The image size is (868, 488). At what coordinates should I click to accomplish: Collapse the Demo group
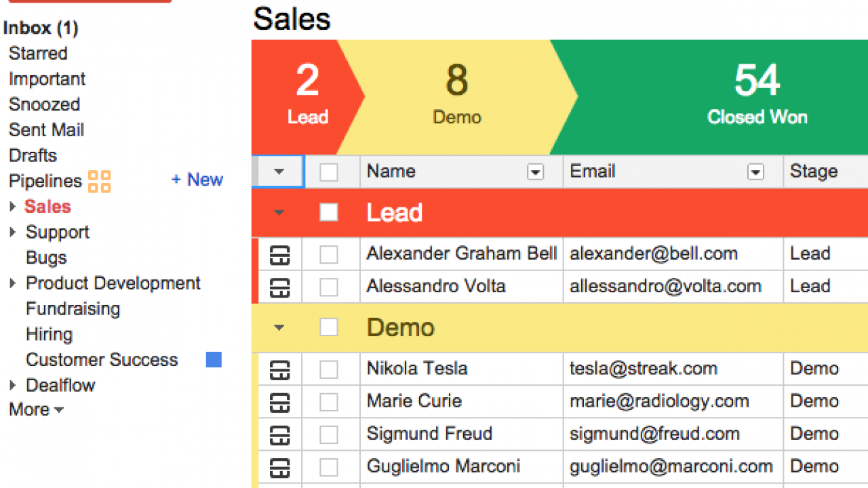[279, 328]
